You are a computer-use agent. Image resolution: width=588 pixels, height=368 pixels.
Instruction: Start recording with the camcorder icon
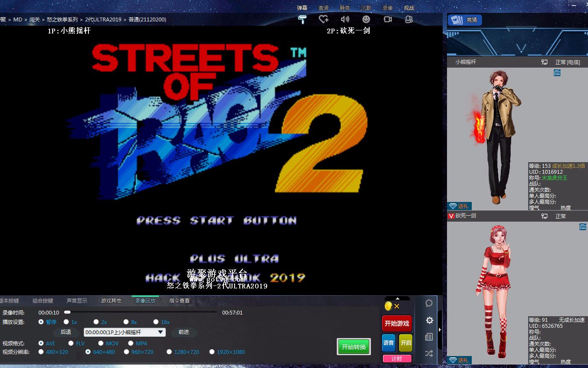click(388, 19)
